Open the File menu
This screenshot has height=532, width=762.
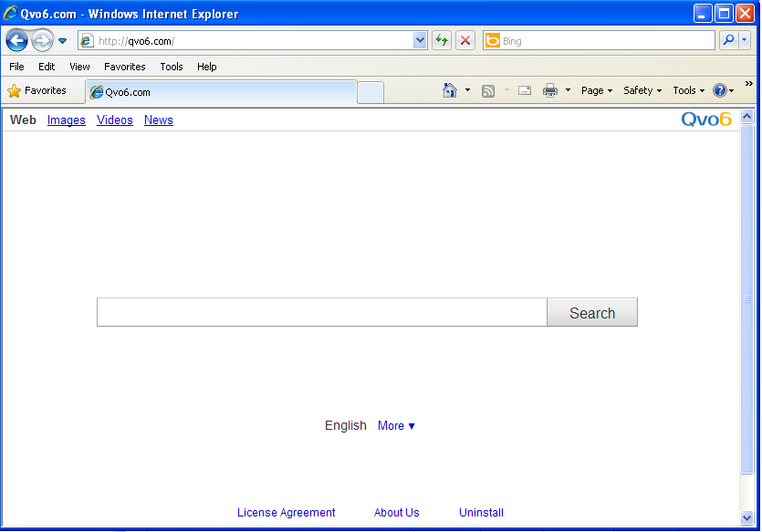tap(16, 67)
